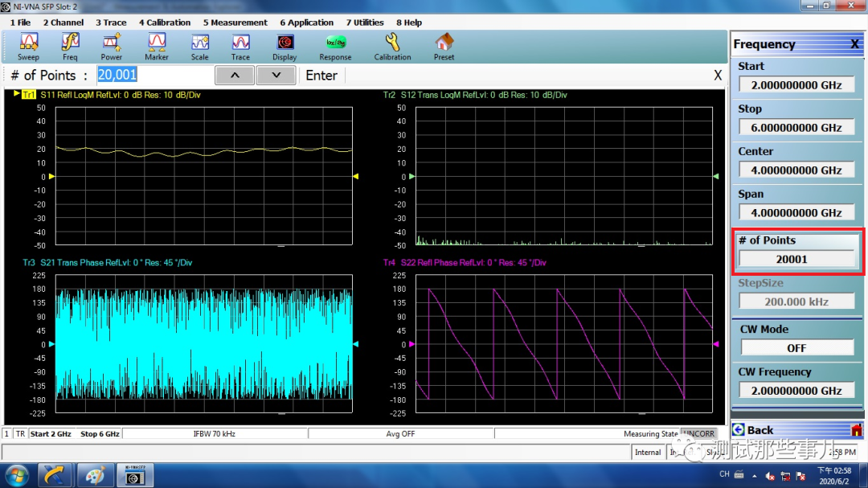Click the magenta Tr4 reference level marker
This screenshot has width=868, height=488.
(411, 344)
